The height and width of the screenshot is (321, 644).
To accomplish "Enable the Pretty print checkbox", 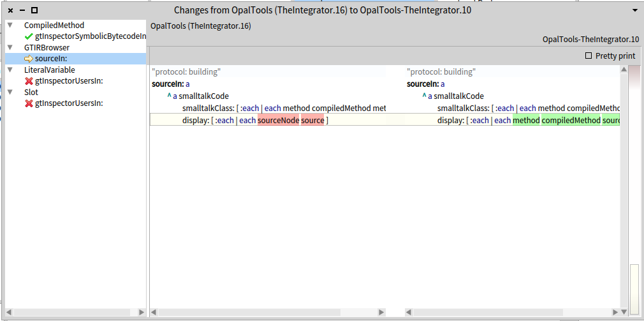I will pos(589,56).
